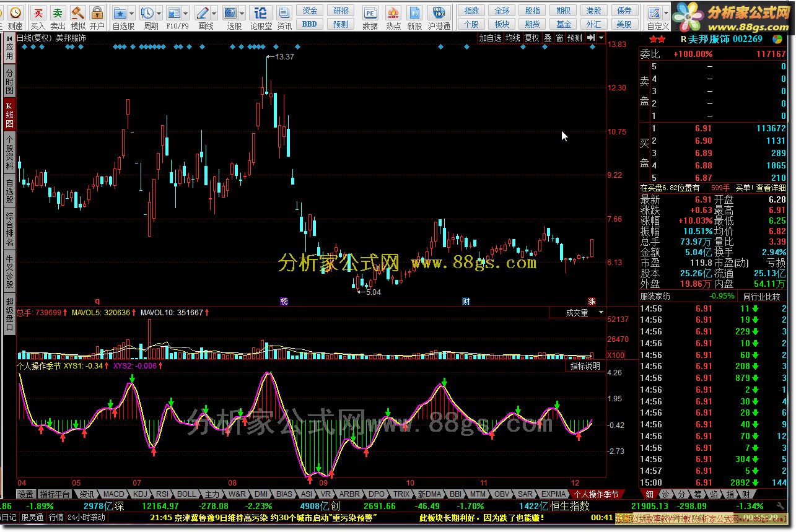Click the 24小时滚动 status bar item

coord(86,517)
